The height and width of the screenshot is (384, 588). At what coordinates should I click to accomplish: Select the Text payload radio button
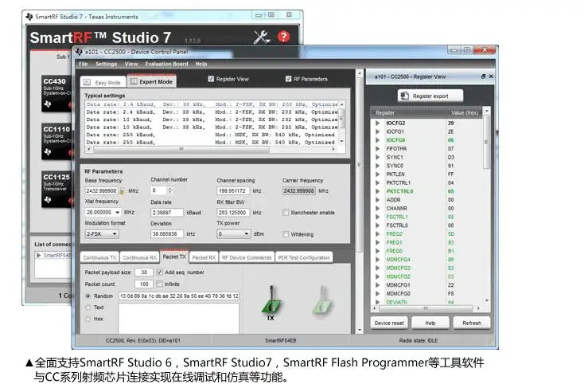coord(88,308)
